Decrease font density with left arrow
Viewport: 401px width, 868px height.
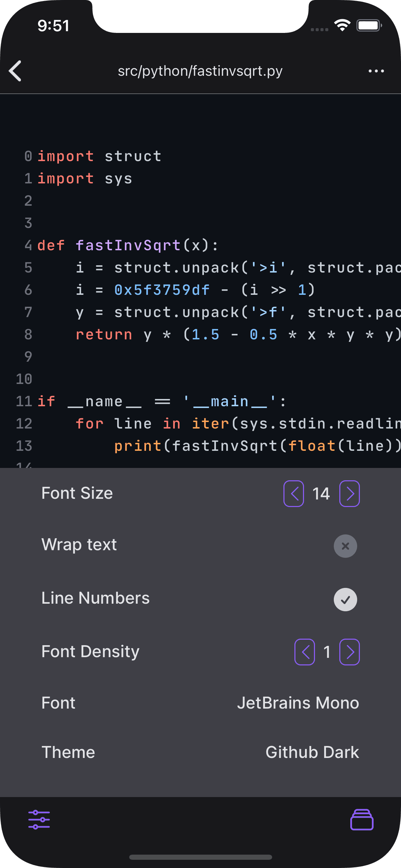305,652
